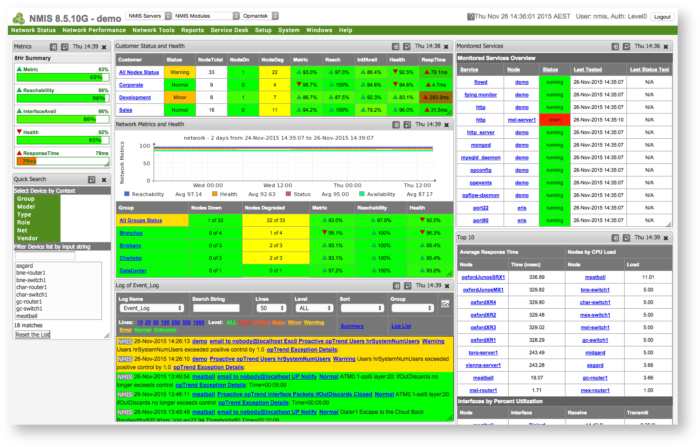The width and height of the screenshot is (700, 447).
Task: Close the Monitored Services panel
Action: pyautogui.click(x=666, y=46)
